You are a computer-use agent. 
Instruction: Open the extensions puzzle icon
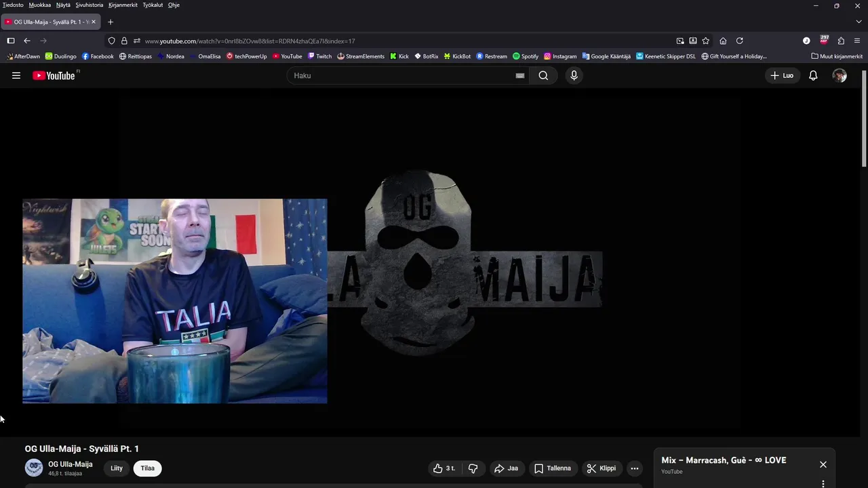(x=841, y=41)
